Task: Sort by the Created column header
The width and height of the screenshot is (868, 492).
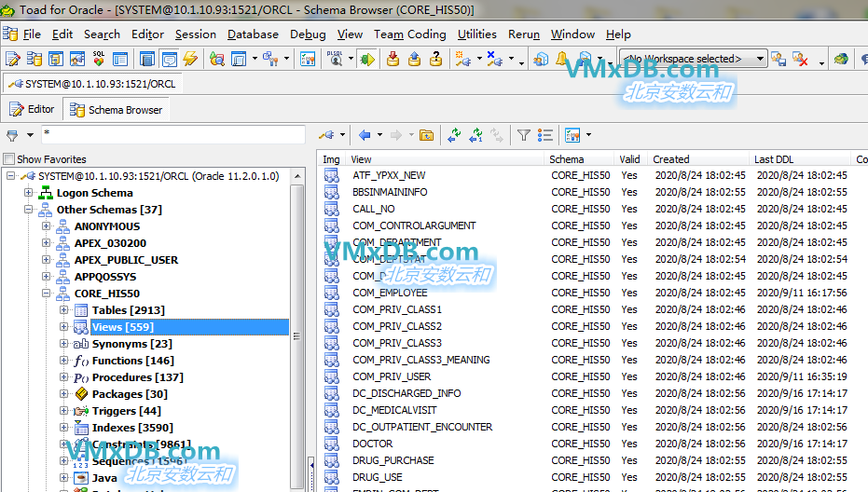Action: [698, 159]
